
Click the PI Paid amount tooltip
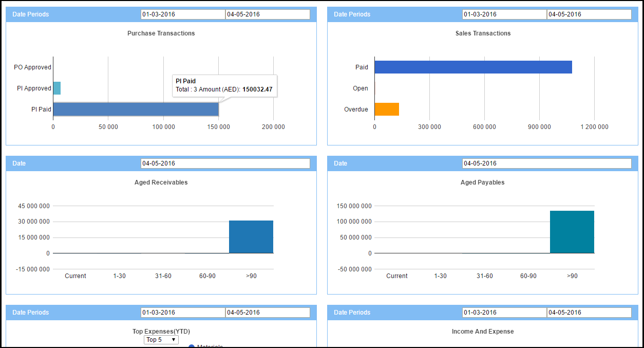click(x=224, y=85)
